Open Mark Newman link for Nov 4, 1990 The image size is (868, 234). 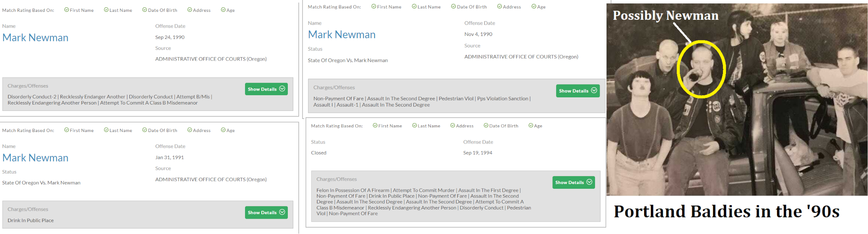click(342, 35)
